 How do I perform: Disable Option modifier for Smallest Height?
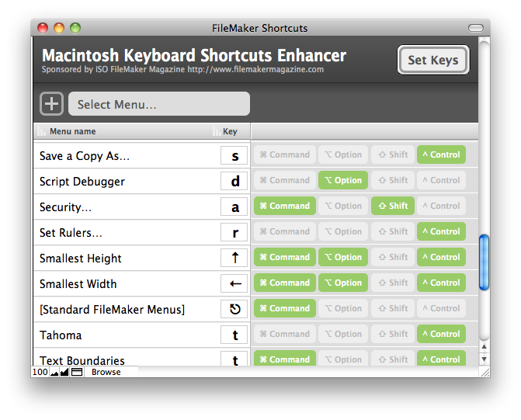pyautogui.click(x=342, y=257)
